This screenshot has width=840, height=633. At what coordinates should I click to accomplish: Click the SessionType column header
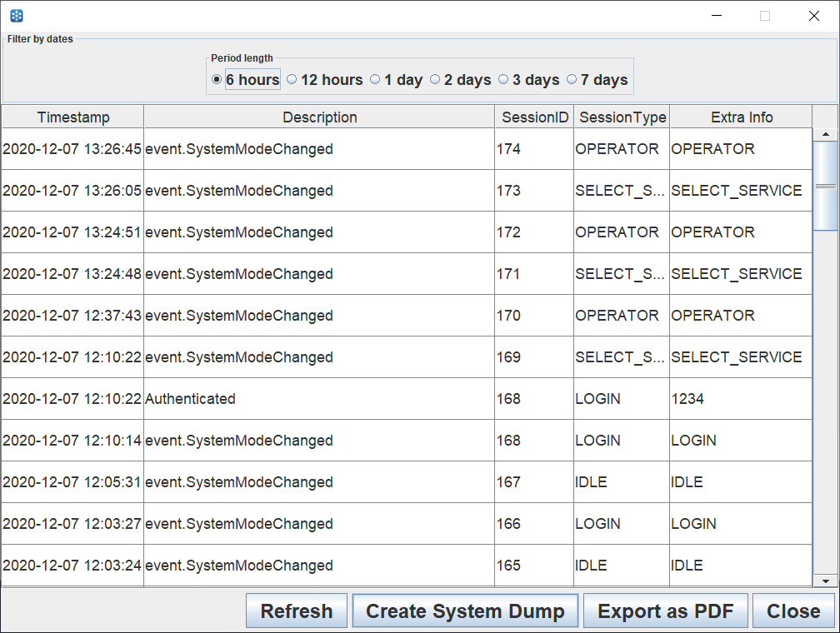pos(622,117)
